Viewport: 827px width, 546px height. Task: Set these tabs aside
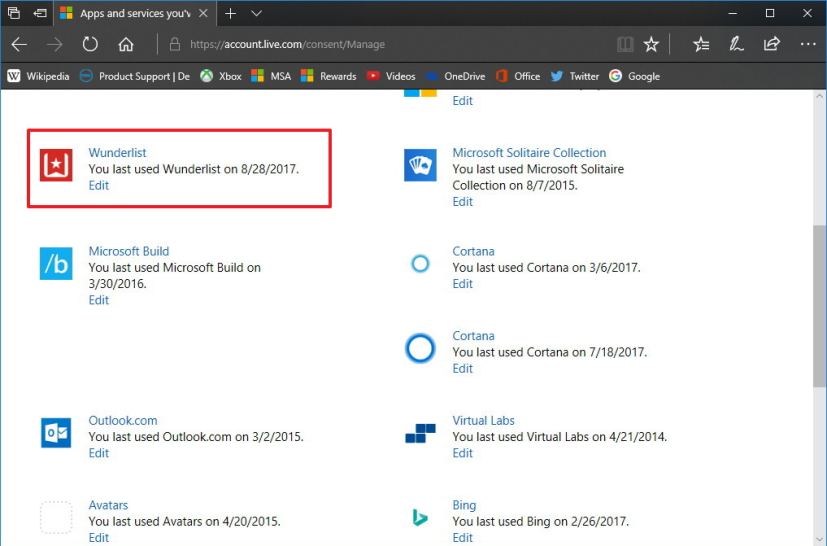click(x=40, y=13)
